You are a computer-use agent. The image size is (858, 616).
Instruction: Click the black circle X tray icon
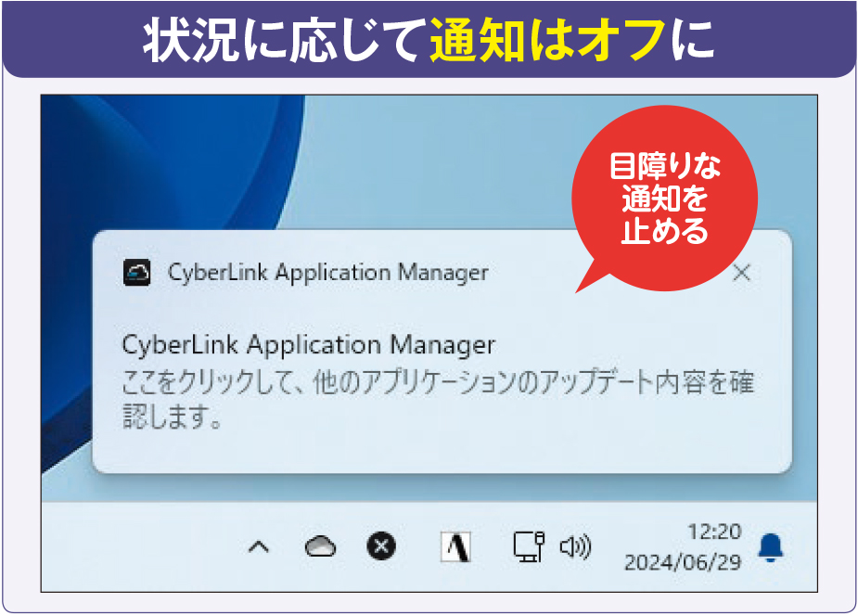(x=381, y=546)
